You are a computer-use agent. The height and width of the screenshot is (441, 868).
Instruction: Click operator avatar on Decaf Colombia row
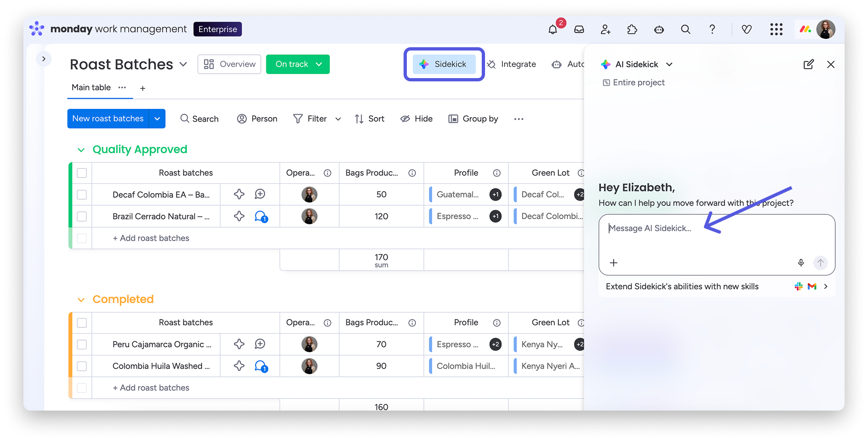pos(309,195)
